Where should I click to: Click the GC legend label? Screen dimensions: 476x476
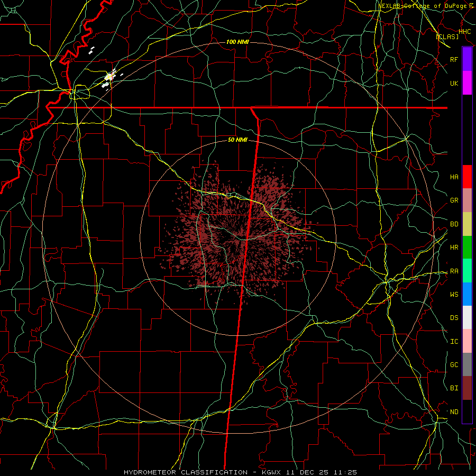pyautogui.click(x=454, y=364)
